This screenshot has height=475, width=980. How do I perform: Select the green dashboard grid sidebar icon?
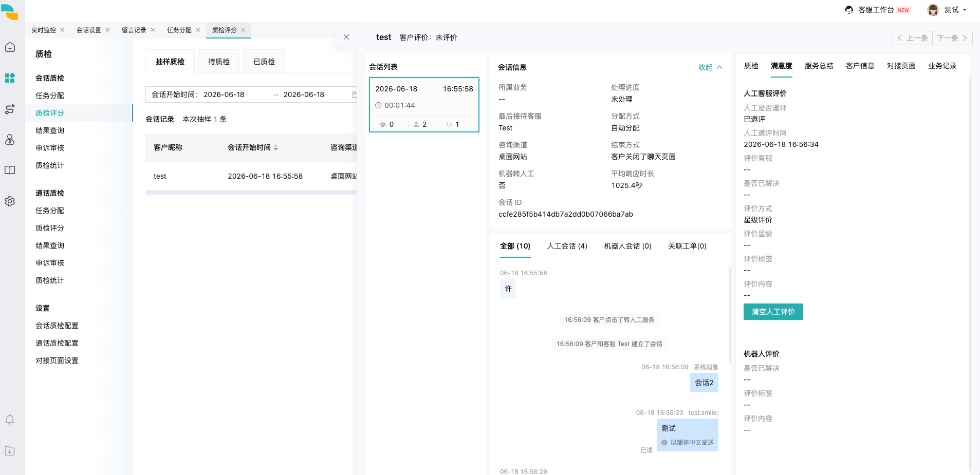[x=10, y=78]
